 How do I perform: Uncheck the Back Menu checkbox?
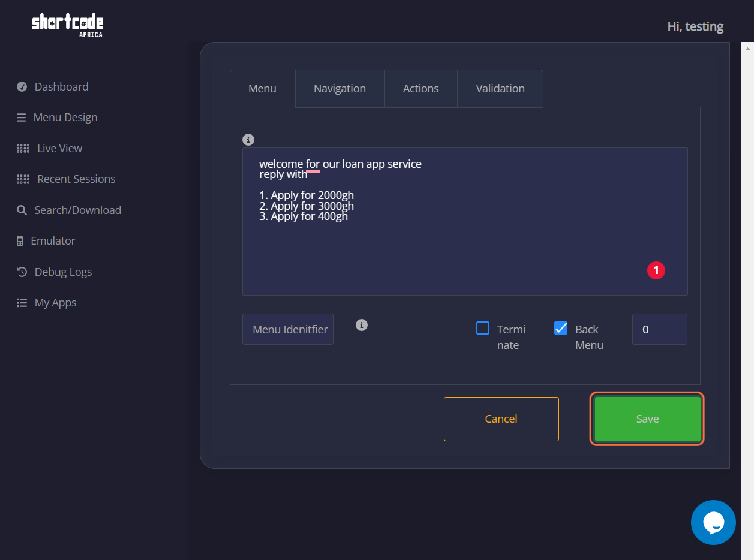(x=561, y=328)
